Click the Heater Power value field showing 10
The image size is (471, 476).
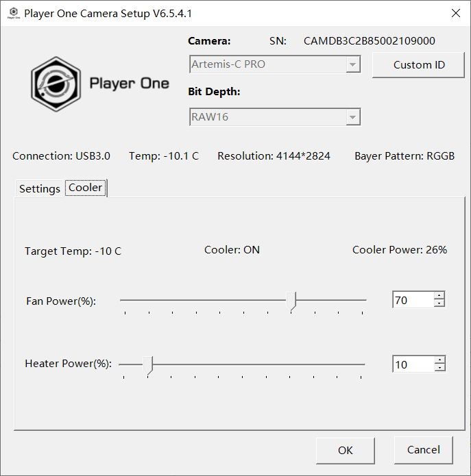coord(413,364)
